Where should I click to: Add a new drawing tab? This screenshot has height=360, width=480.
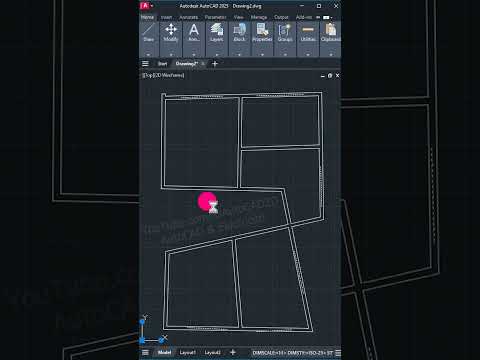coord(215,63)
